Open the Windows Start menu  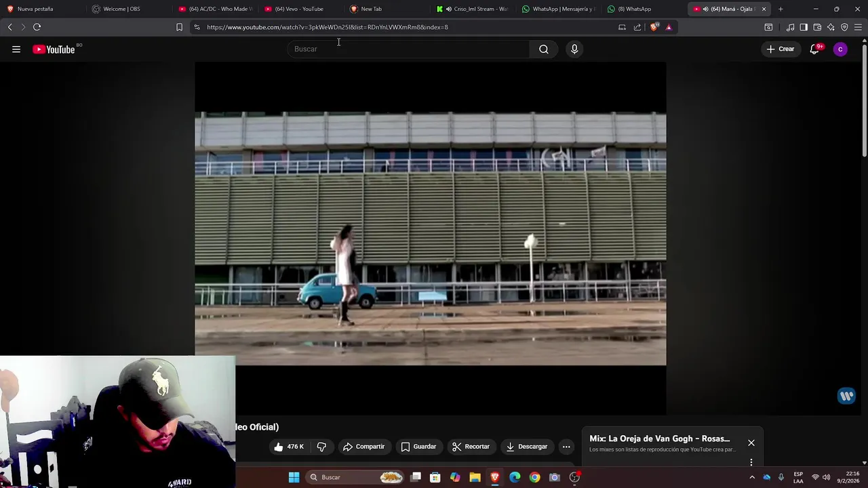tap(294, 477)
